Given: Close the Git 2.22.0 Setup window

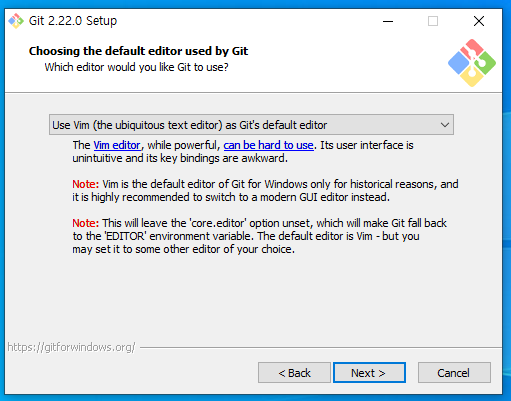Looking at the screenshot, I should pyautogui.click(x=479, y=21).
